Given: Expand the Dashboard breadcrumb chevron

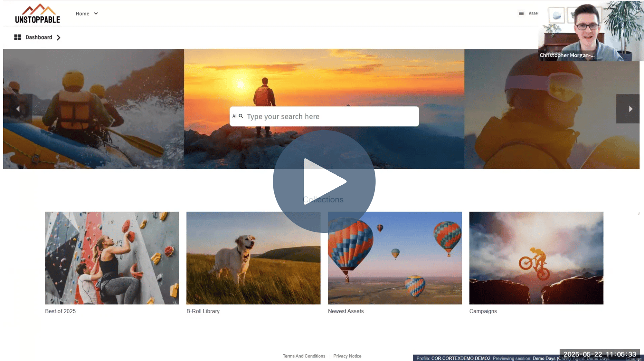Looking at the screenshot, I should tap(59, 38).
